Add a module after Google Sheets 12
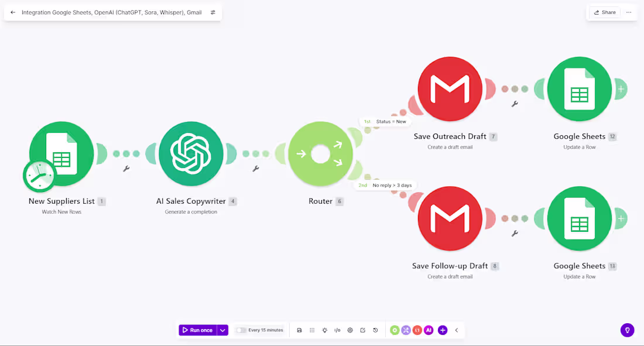Image resolution: width=644 pixels, height=346 pixels. coord(621,89)
